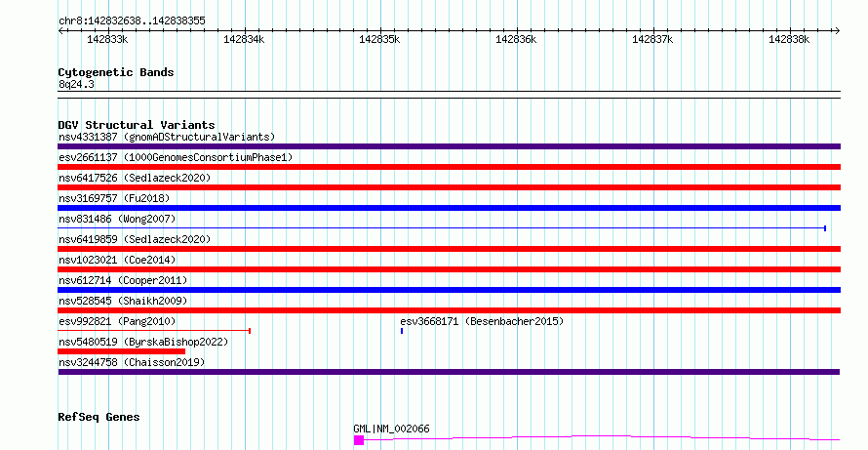Click the 142834k ruler tick label

(244, 40)
